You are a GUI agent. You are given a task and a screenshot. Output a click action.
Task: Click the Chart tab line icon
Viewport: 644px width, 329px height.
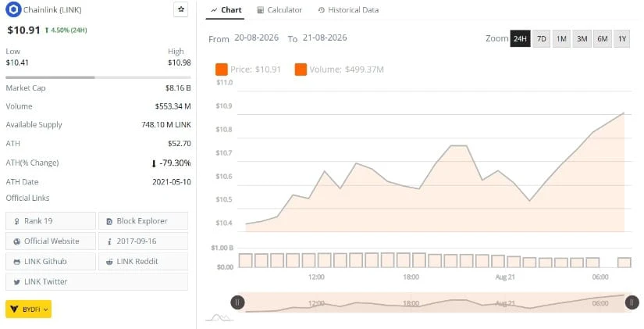(214, 10)
